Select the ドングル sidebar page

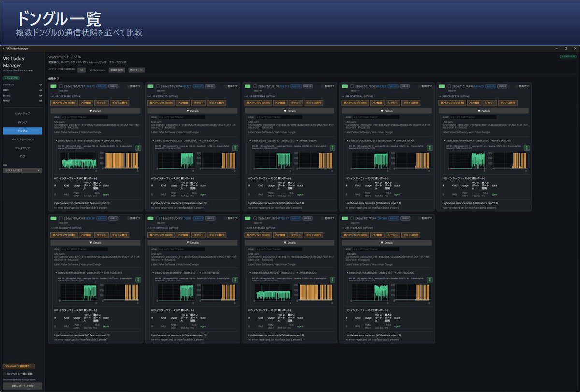coord(22,131)
